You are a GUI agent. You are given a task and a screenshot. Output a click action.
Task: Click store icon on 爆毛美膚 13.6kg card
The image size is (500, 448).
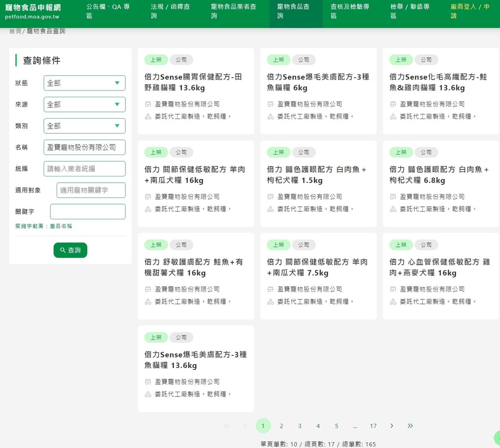tap(148, 382)
